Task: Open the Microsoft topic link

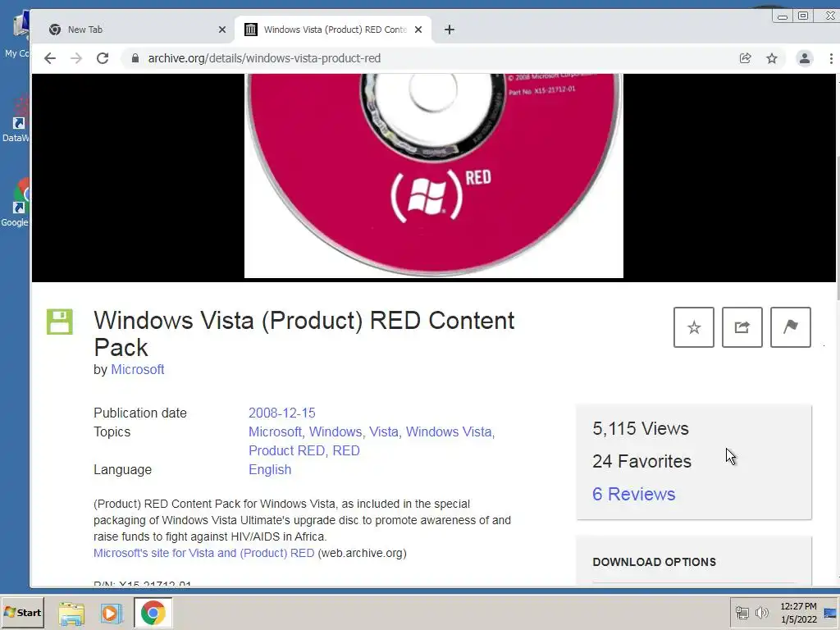Action: [x=276, y=431]
